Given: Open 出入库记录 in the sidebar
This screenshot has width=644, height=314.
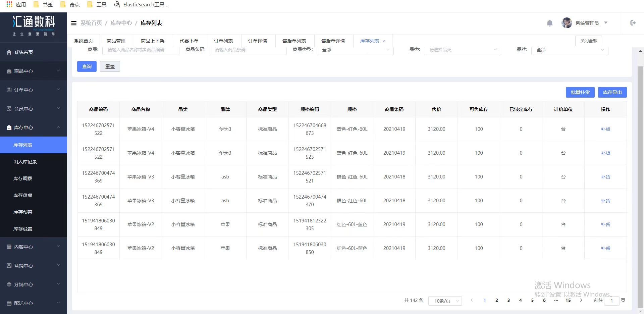Looking at the screenshot, I should click(34, 162).
